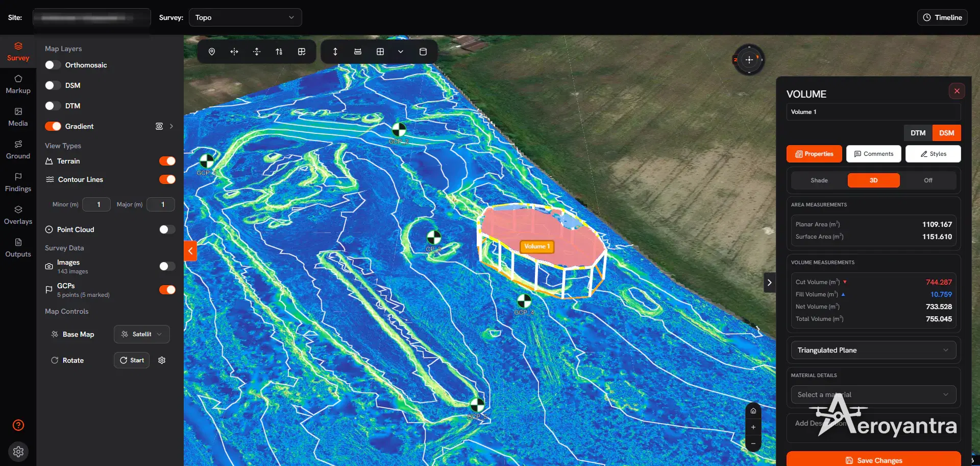
Task: Select the cylinder volume tool
Action: pyautogui.click(x=423, y=52)
